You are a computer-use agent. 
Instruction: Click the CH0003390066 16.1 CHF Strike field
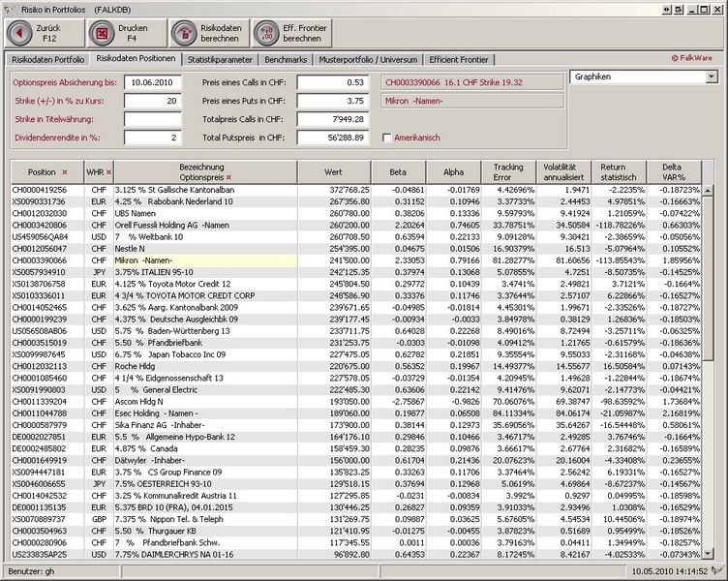(x=472, y=82)
